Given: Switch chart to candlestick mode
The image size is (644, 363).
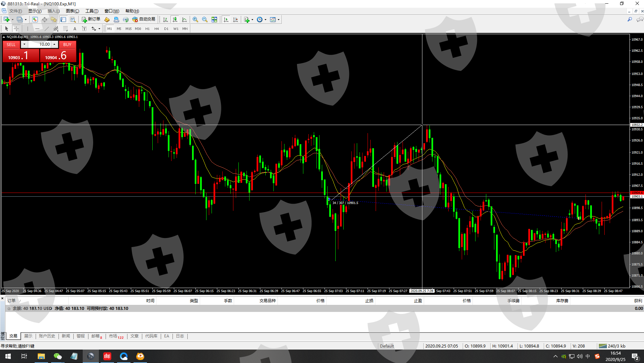Looking at the screenshot, I should pos(175,19).
